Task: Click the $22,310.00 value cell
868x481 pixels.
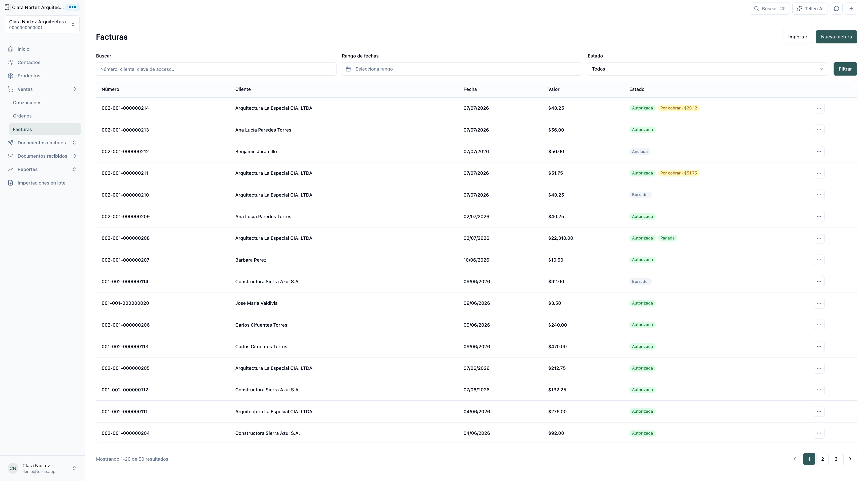Action: pyautogui.click(x=560, y=238)
